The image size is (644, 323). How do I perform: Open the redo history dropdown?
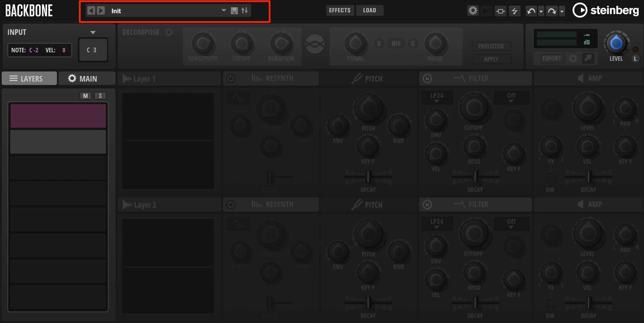pos(562,11)
